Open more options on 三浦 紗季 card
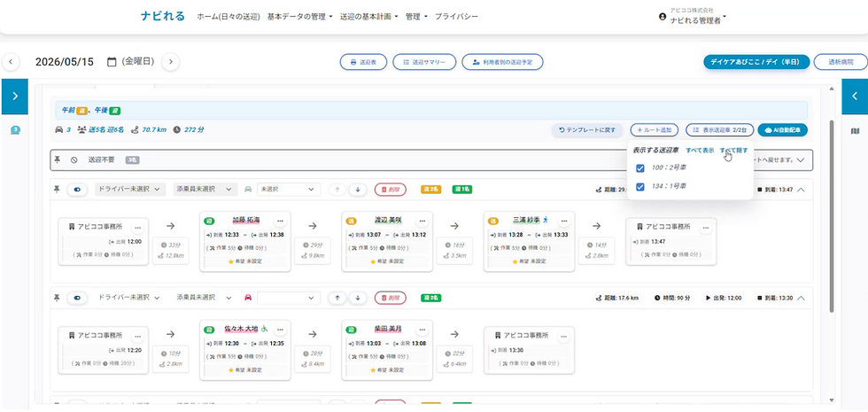868x412 pixels. click(564, 221)
